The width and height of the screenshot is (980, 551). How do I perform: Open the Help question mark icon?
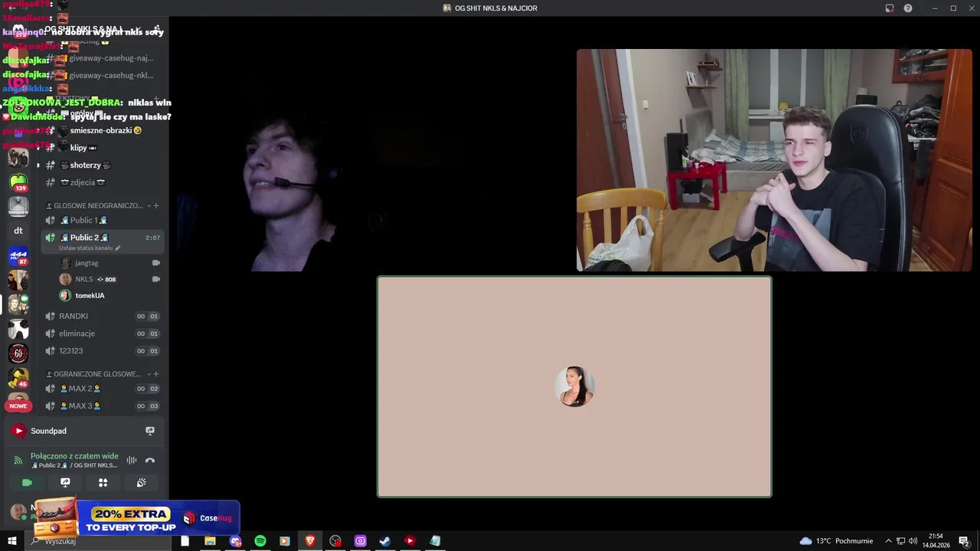(x=908, y=8)
